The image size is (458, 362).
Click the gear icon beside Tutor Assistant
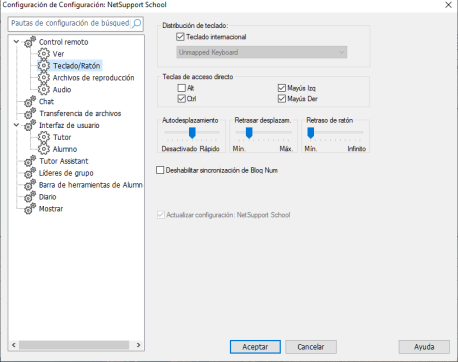point(30,161)
